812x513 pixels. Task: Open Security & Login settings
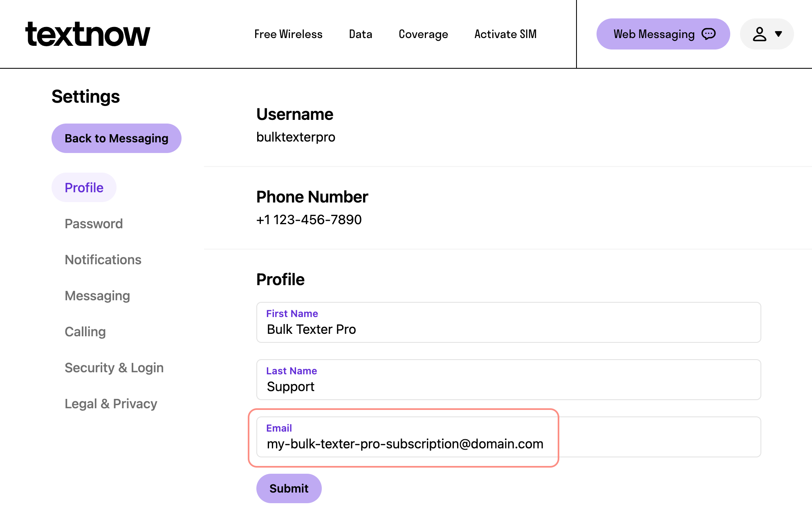click(114, 367)
